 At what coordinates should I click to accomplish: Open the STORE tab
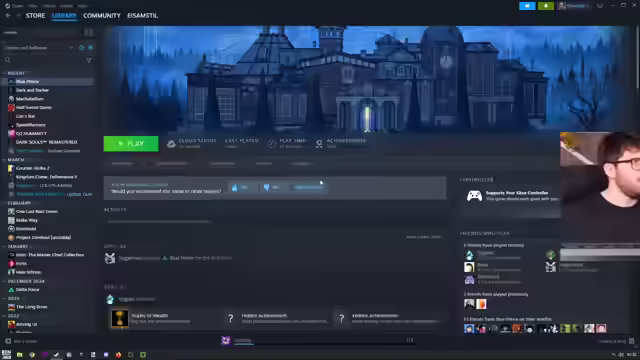tap(35, 16)
